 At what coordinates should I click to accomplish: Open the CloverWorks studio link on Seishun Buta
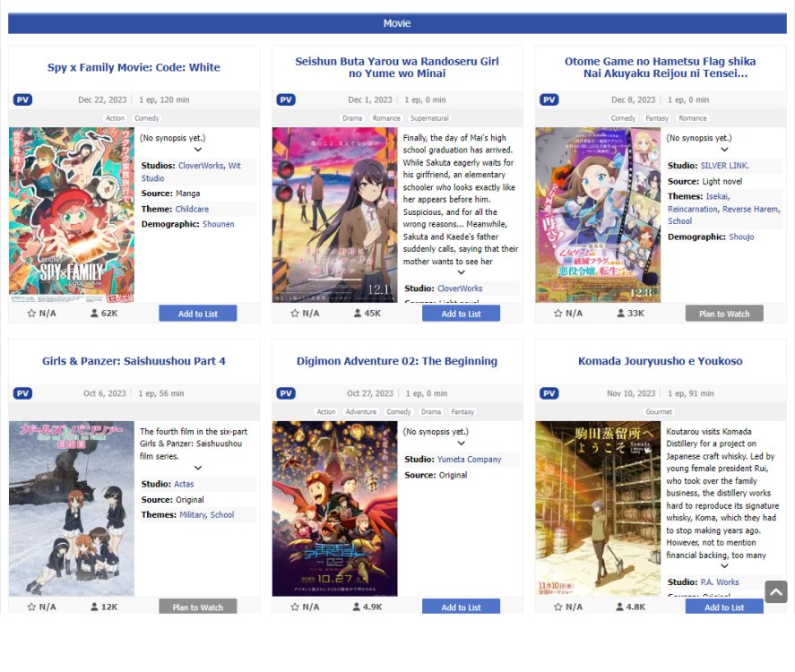click(460, 289)
